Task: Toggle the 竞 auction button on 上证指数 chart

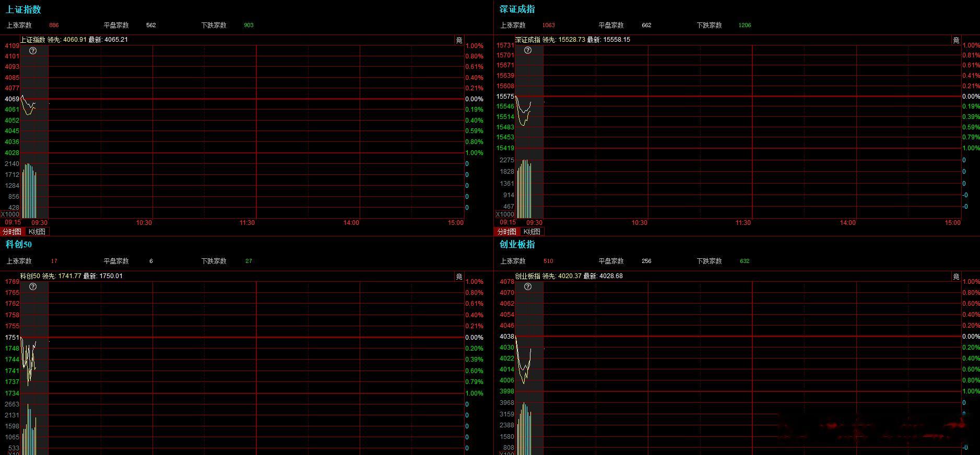Action: (459, 40)
